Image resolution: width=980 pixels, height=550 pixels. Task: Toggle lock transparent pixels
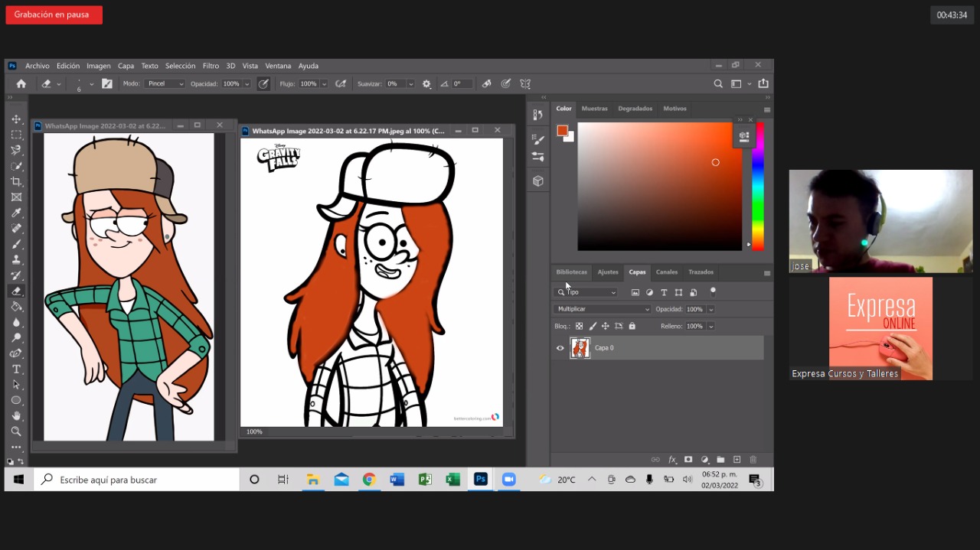[x=579, y=326]
